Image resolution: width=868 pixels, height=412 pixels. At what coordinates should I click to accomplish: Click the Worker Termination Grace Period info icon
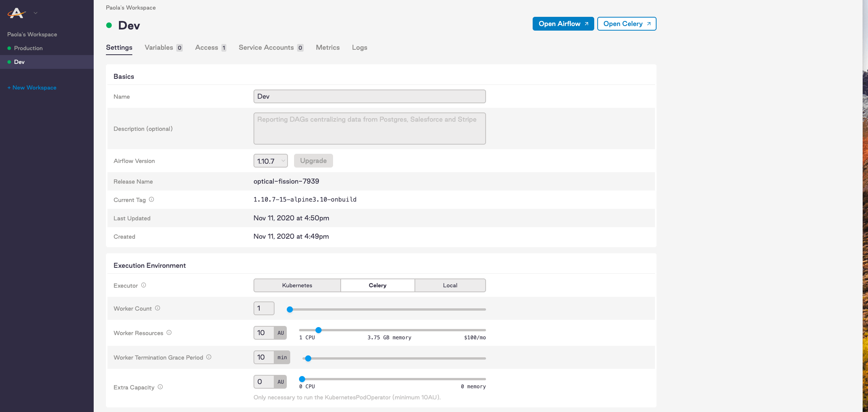pos(209,357)
